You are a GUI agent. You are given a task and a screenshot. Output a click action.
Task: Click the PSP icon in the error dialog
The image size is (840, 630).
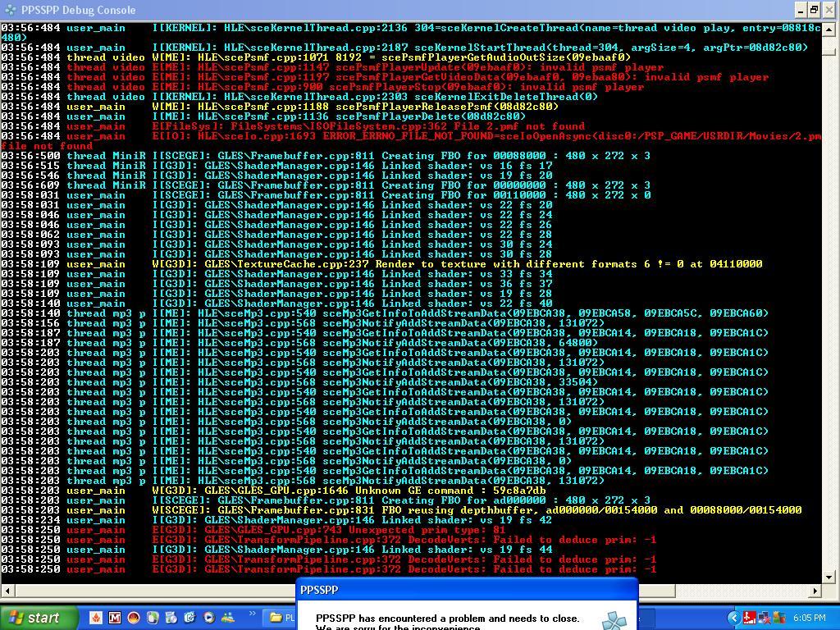click(x=615, y=621)
